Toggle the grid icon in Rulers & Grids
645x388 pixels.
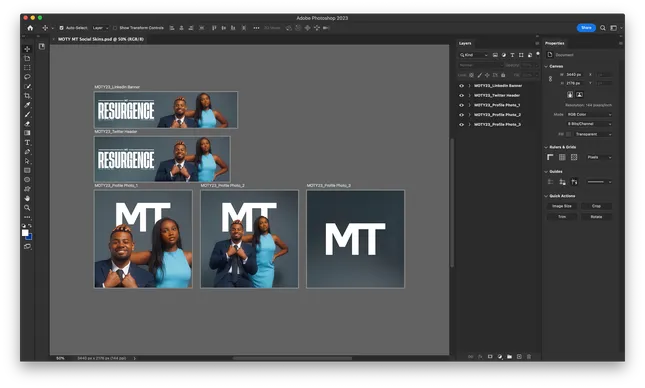pos(562,157)
